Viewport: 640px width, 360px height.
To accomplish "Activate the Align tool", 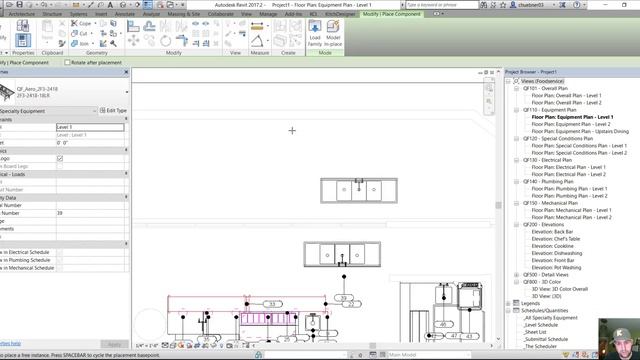I will pyautogui.click(x=133, y=27).
